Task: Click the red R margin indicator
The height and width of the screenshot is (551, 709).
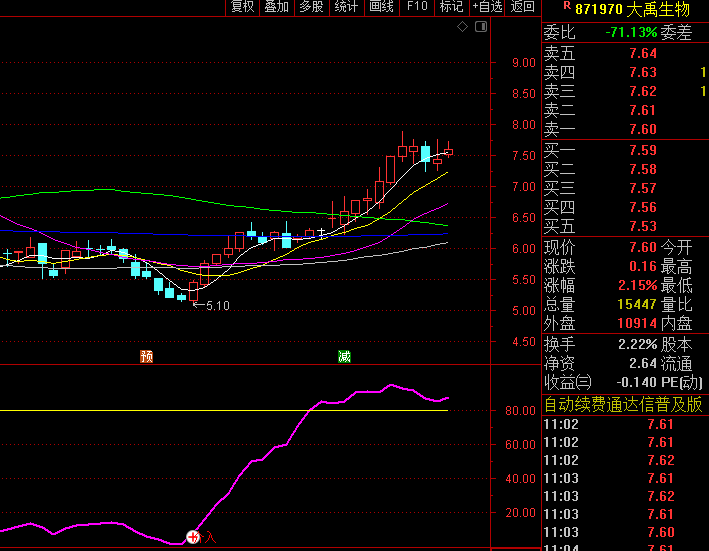Action: 567,5
